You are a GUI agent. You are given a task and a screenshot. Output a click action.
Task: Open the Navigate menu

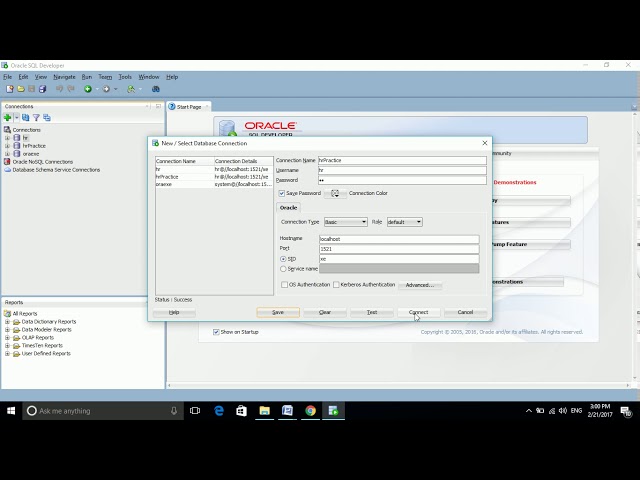click(64, 77)
